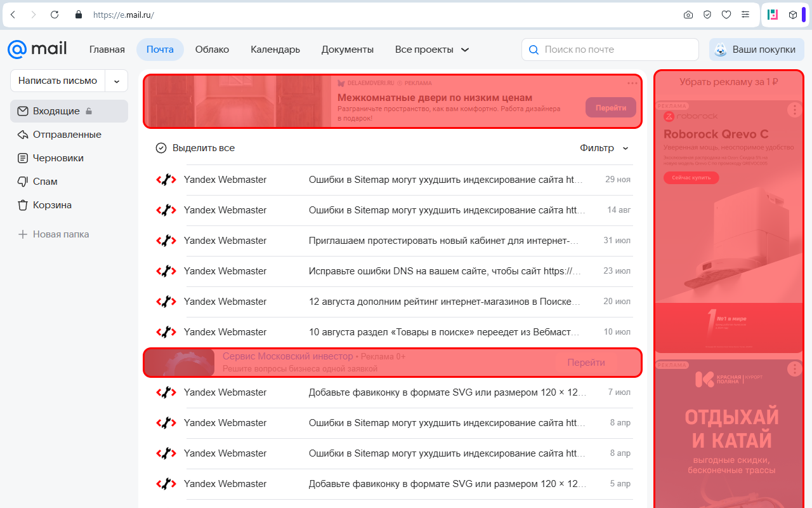Image resolution: width=812 pixels, height=508 pixels.
Task: Go back with the browser back arrow
Action: click(13, 15)
